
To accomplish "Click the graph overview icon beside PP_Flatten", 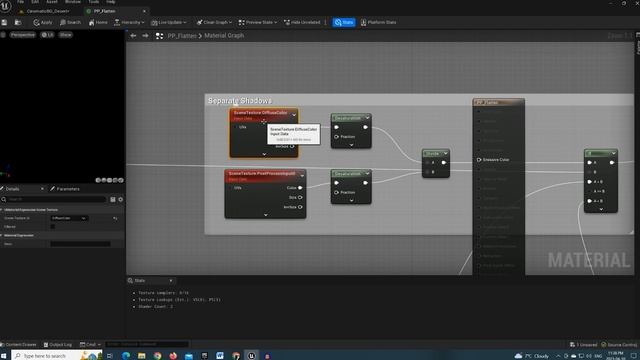I will pos(160,36).
